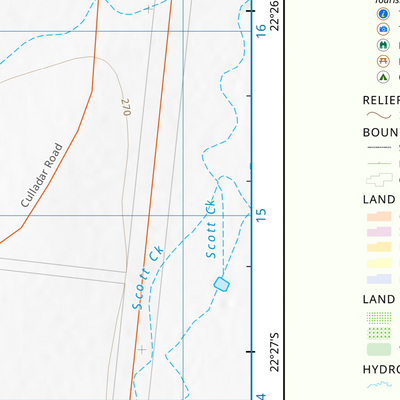Click the 270 contour elevation label
Viewport: 400px width, 400px height.
tap(126, 107)
